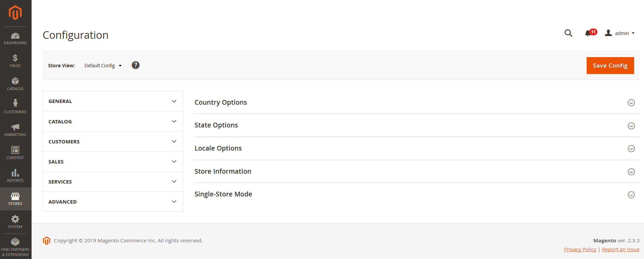Image resolution: width=644 pixels, height=259 pixels.
Task: Open the Reports bar chart icon
Action: (x=15, y=173)
